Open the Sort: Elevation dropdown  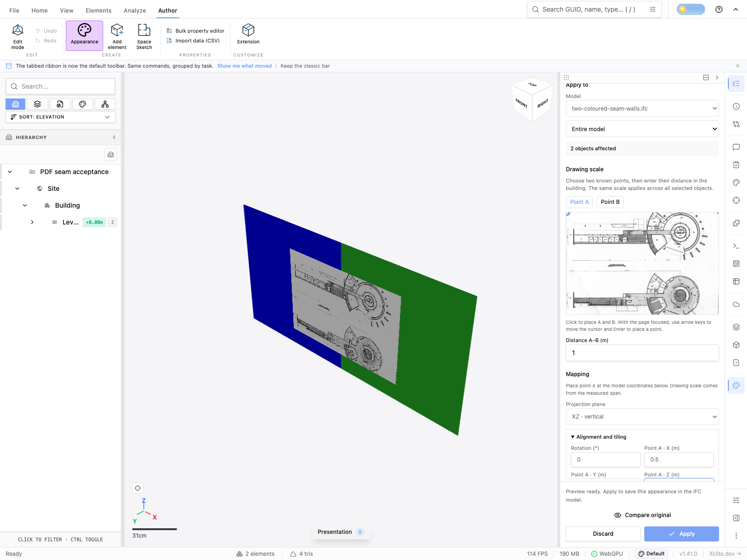(x=60, y=117)
